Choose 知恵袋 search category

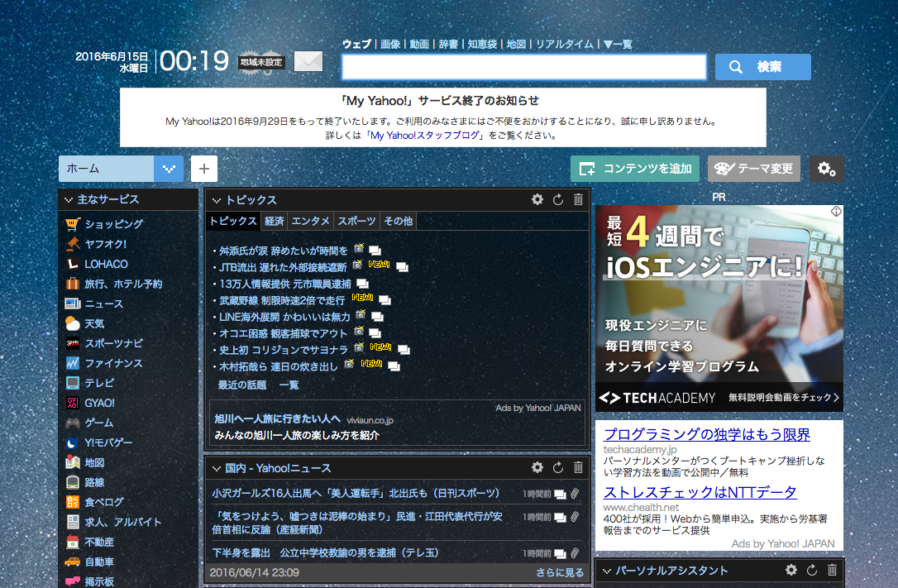coord(482,44)
